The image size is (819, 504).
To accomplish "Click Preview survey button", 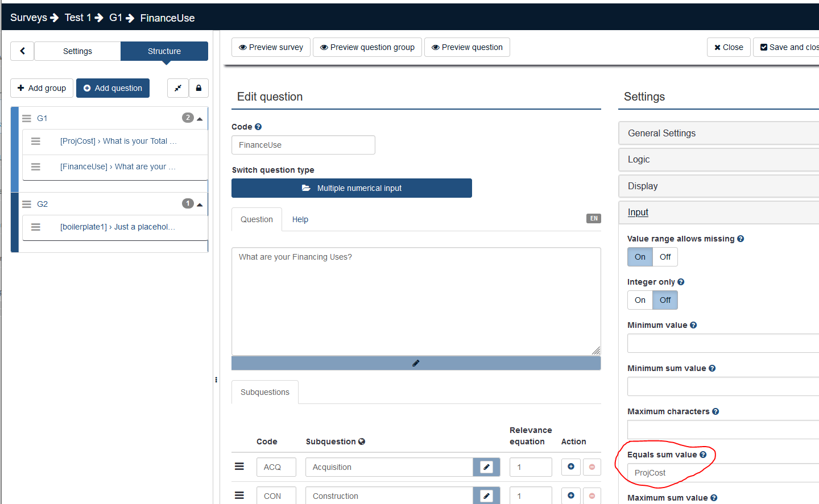I will [271, 47].
